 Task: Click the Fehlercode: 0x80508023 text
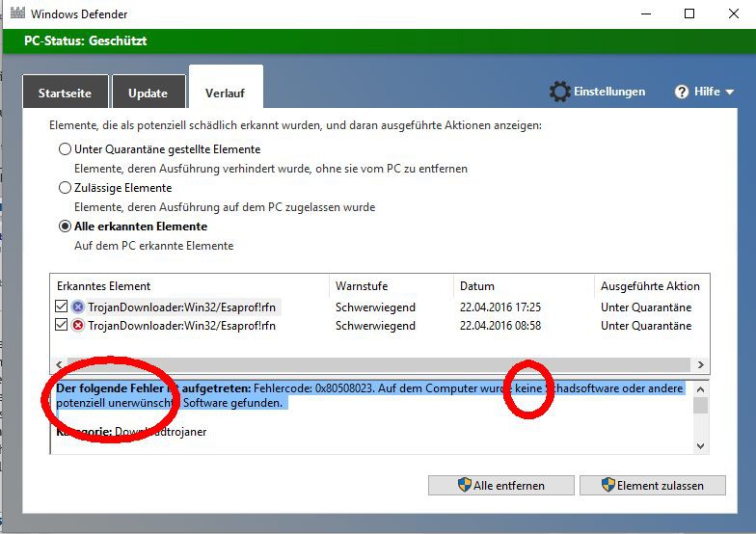click(x=313, y=387)
